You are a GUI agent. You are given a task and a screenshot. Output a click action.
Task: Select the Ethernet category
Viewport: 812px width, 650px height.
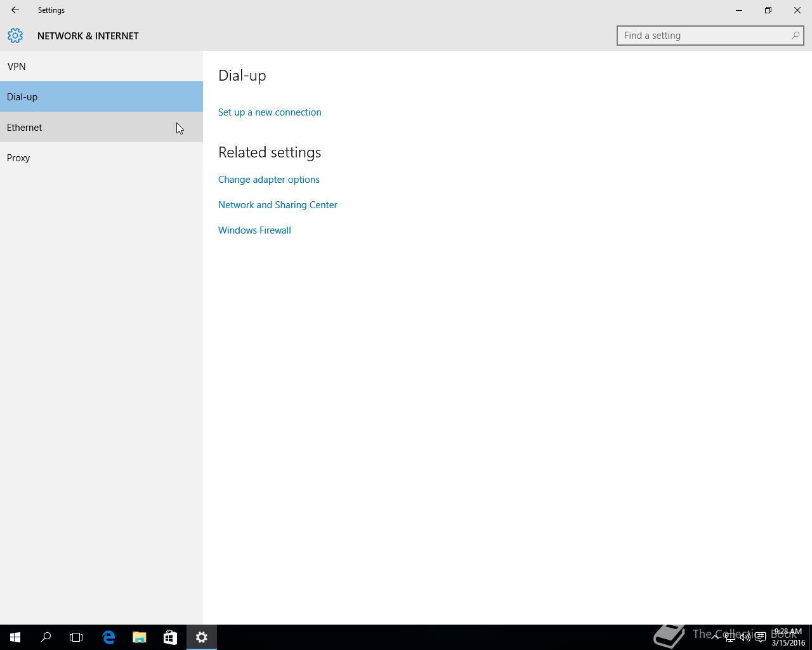click(101, 127)
